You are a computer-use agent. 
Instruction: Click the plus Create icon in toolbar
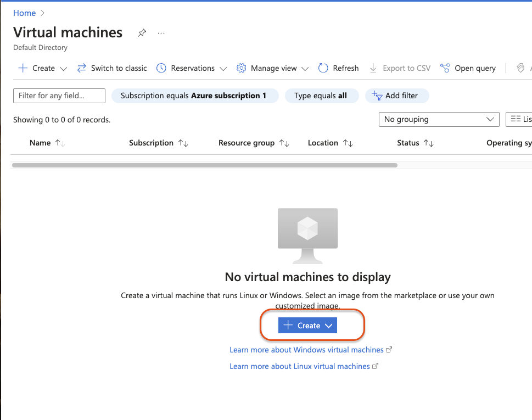coord(23,68)
